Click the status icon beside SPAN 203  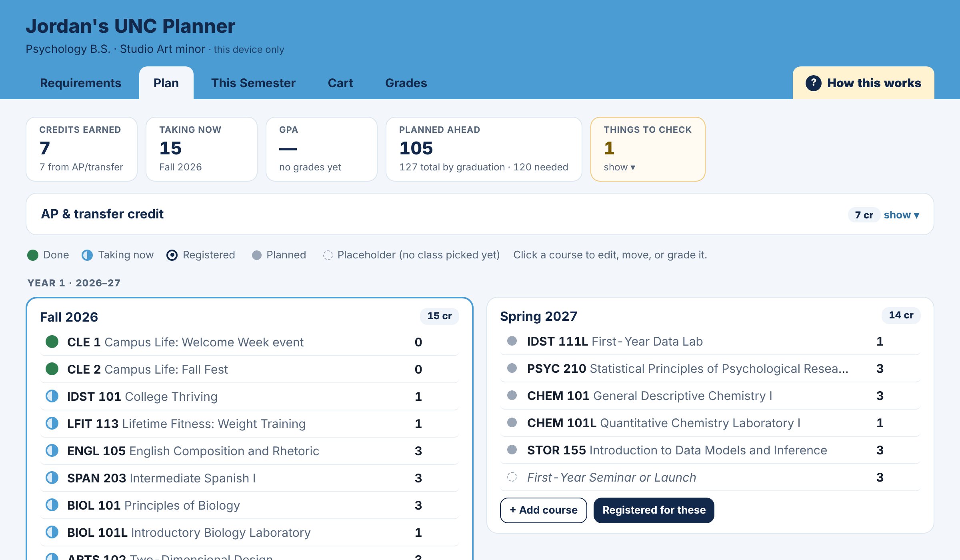(52, 478)
